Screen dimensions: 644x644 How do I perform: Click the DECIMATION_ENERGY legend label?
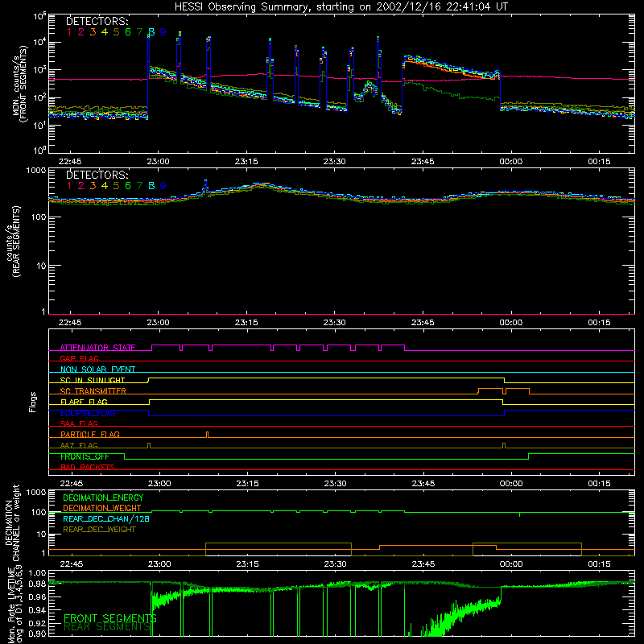point(103,497)
